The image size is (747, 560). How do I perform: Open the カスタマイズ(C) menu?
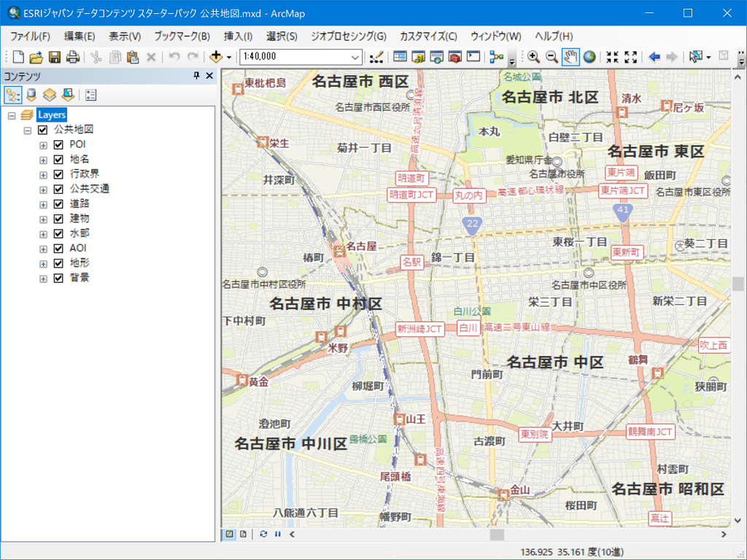428,36
